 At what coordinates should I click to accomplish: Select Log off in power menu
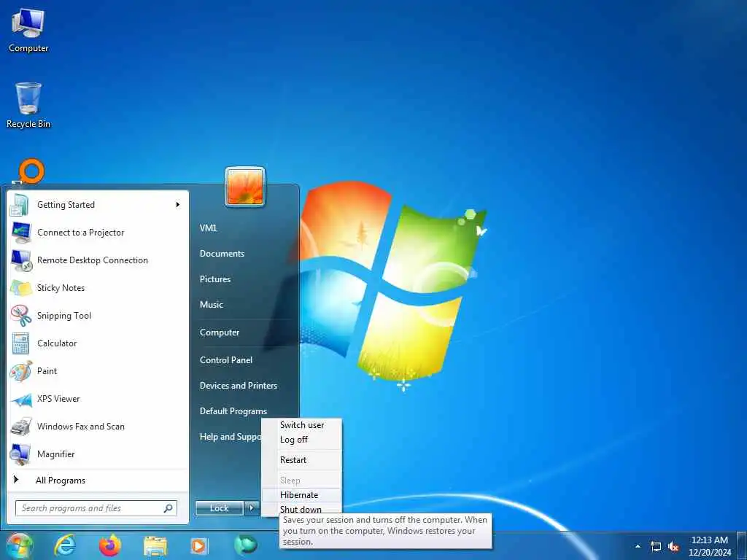(294, 440)
